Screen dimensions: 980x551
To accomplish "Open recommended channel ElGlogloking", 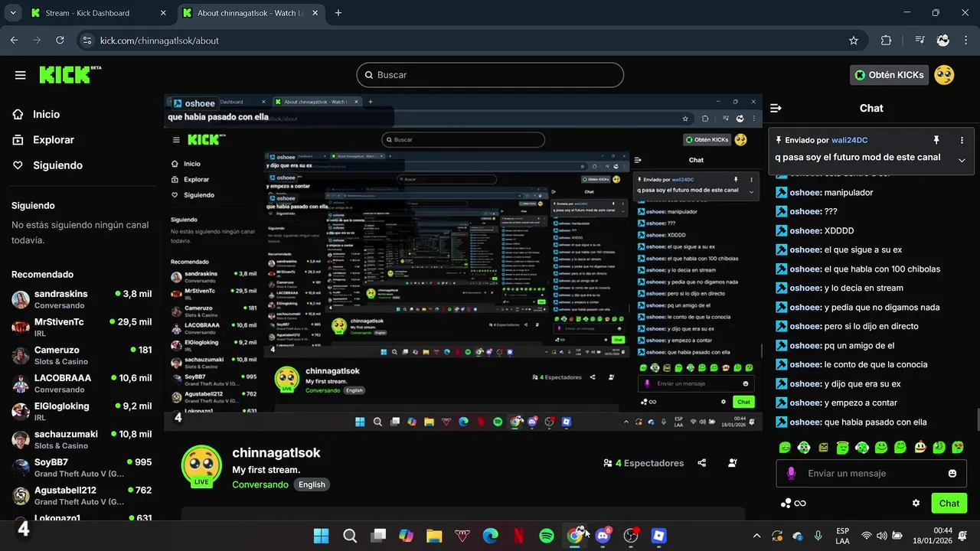I will tap(80, 412).
